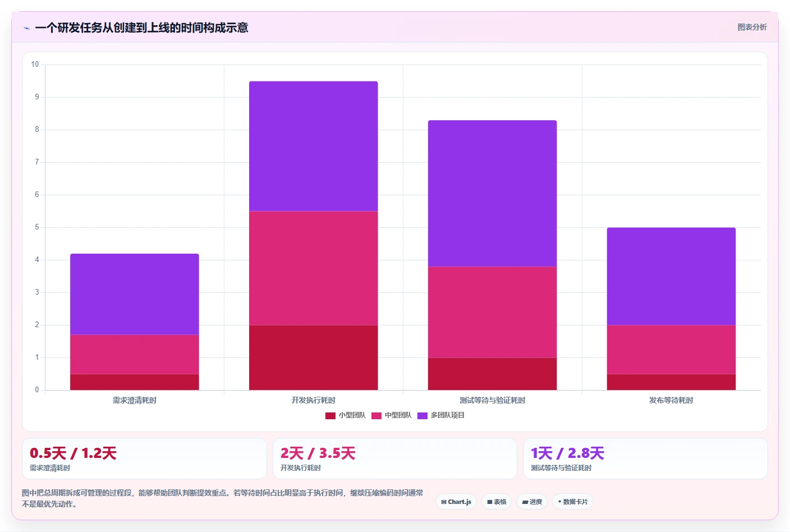The width and height of the screenshot is (790, 532).
Task: Click the 需求澄清耗时 x-axis label
Action: point(135,400)
